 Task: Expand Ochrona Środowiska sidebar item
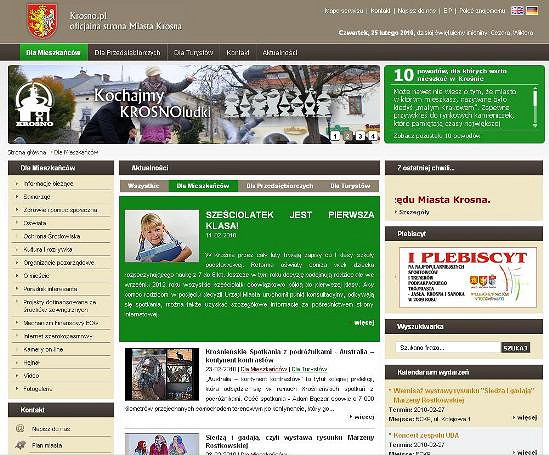52,236
